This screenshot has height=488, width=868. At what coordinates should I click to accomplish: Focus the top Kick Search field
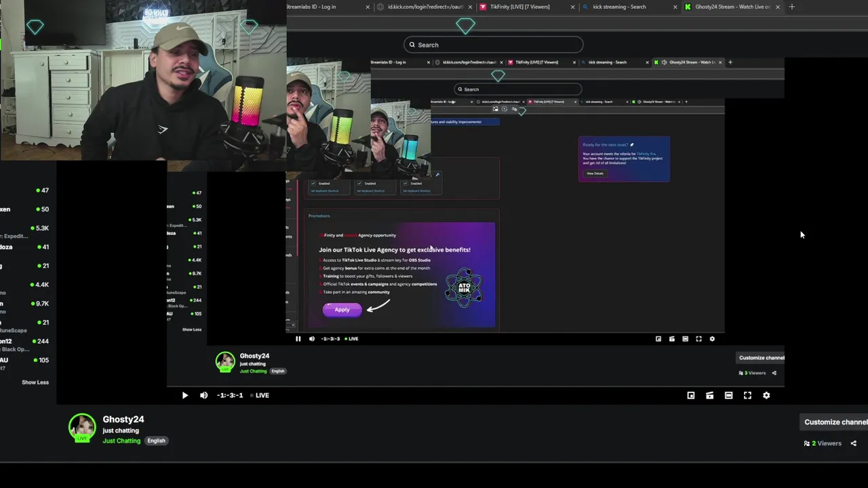click(x=494, y=45)
